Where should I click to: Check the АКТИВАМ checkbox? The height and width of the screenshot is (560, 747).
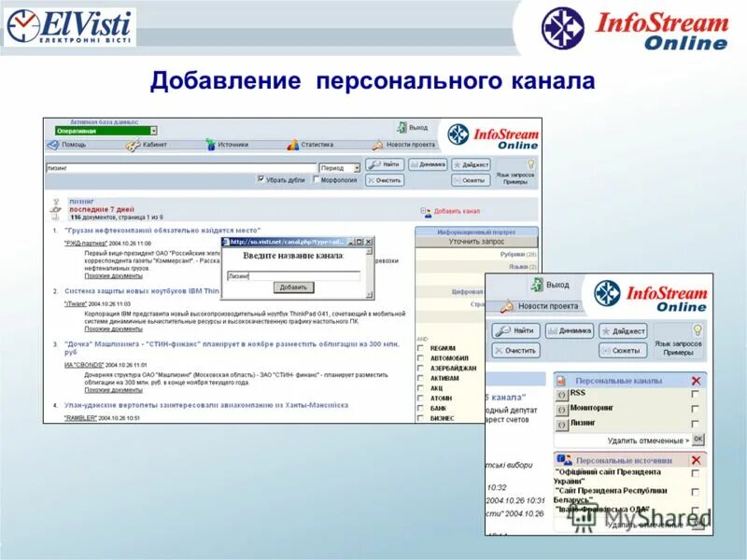(x=420, y=378)
